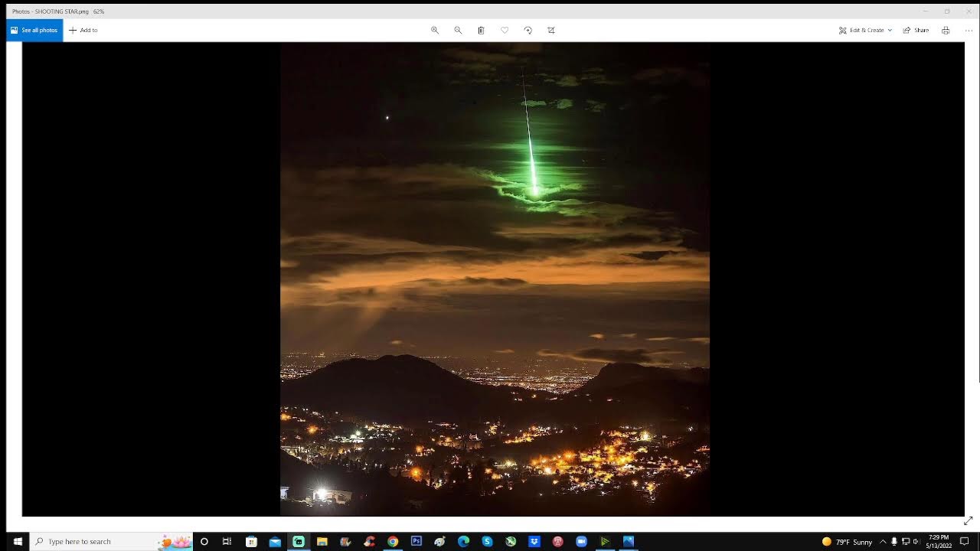Click the Zoom in magnifier icon
Image resolution: width=980 pixels, height=551 pixels.
(x=435, y=31)
